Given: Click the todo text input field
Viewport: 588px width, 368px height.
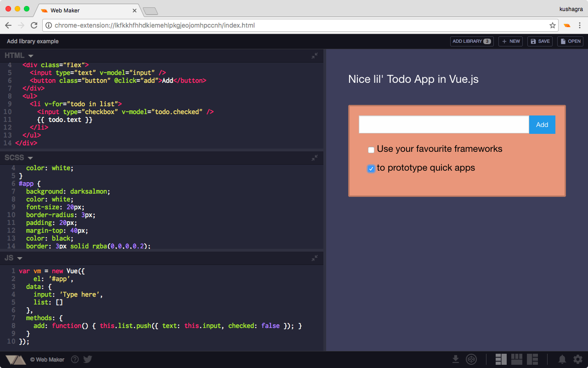Looking at the screenshot, I should coord(444,125).
